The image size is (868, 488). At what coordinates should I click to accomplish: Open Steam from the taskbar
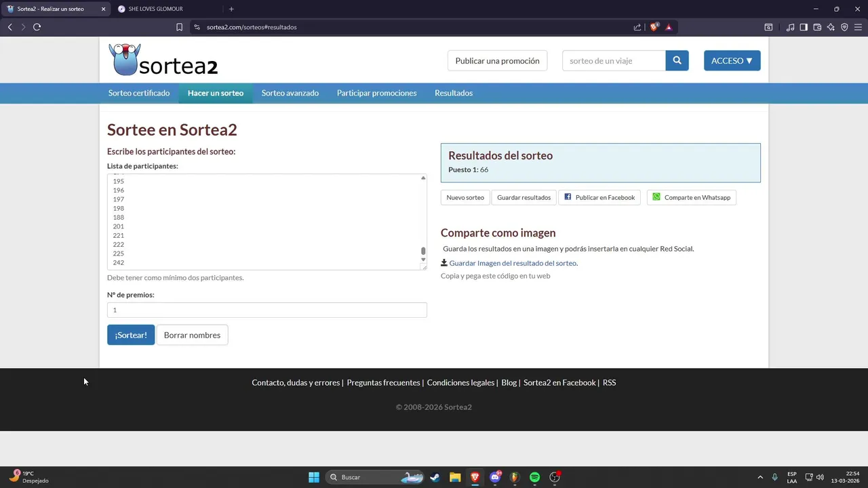[x=435, y=477]
